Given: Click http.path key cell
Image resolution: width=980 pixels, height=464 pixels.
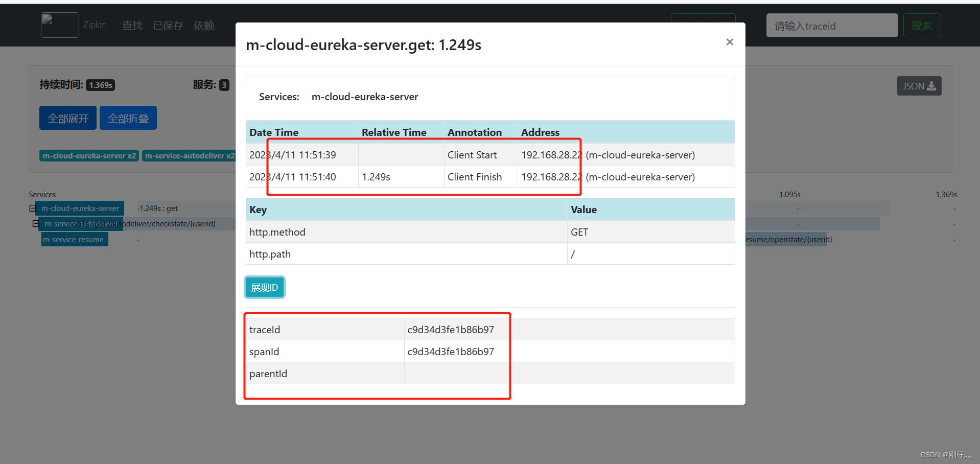Looking at the screenshot, I should [x=407, y=254].
